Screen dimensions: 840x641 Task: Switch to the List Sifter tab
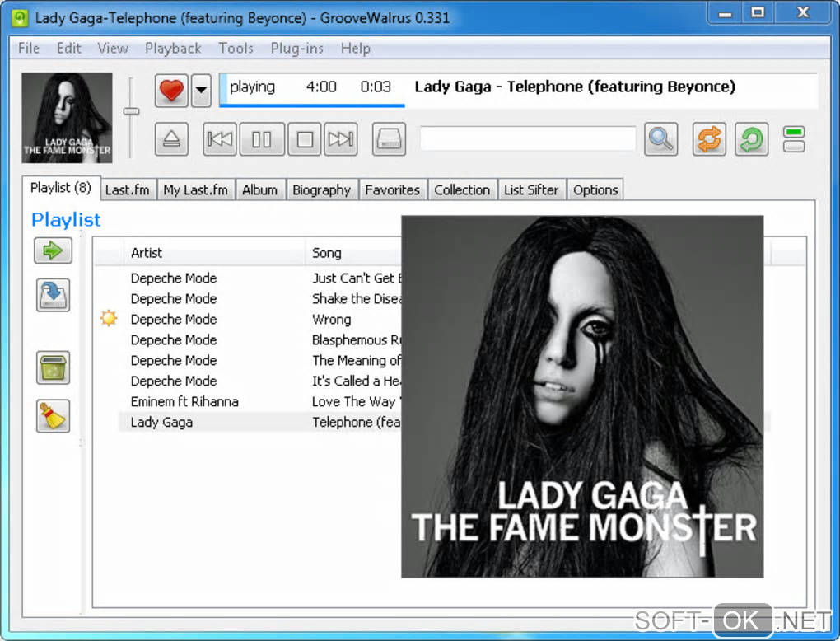[x=531, y=189]
